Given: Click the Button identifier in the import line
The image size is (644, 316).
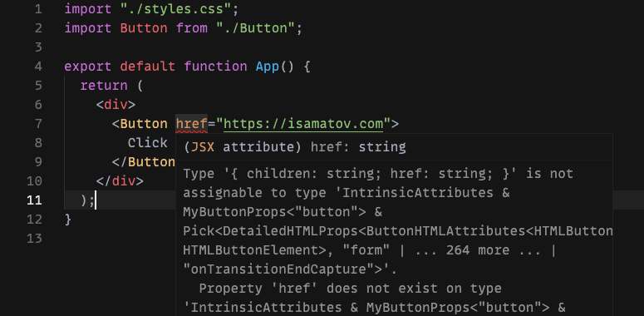Looking at the screenshot, I should point(144,28).
